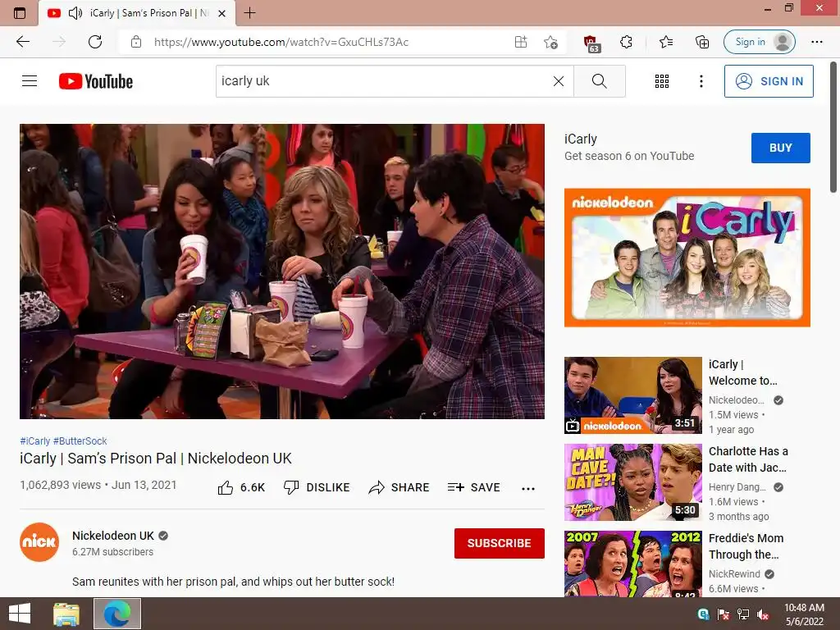Click the Microsoft Edge taskbar icon
This screenshot has height=630, width=840.
117,614
